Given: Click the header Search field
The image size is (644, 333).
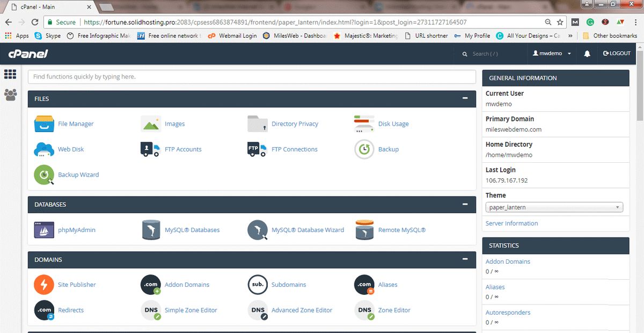Looking at the screenshot, I should (x=491, y=54).
